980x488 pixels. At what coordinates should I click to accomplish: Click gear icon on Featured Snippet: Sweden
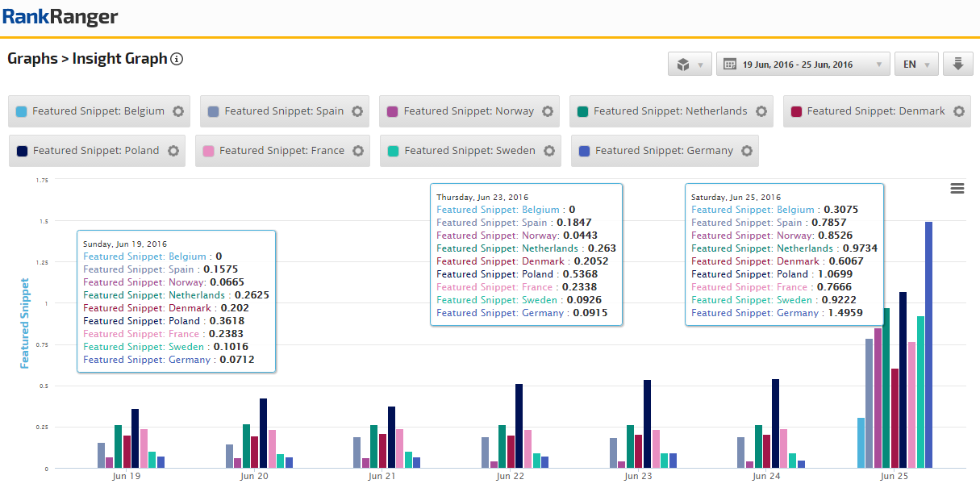point(549,151)
